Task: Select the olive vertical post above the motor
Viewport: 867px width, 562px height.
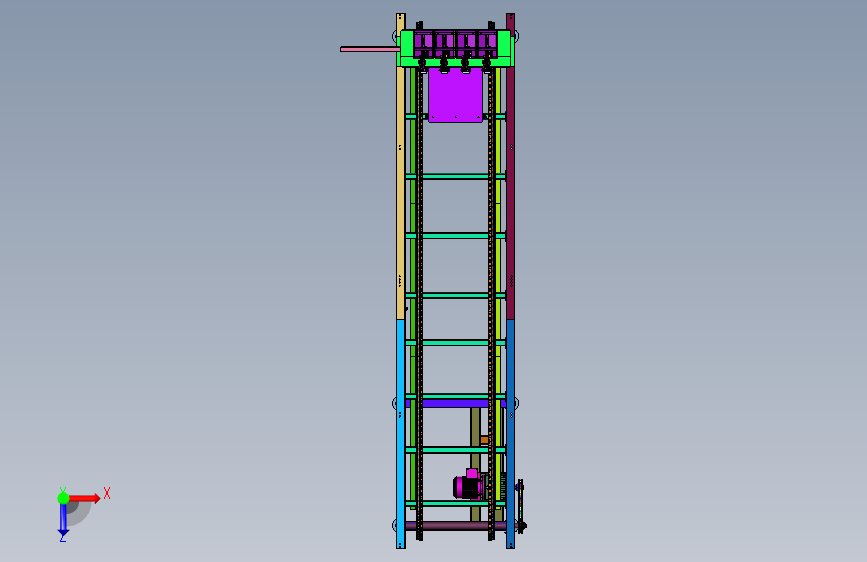Action: click(x=475, y=427)
